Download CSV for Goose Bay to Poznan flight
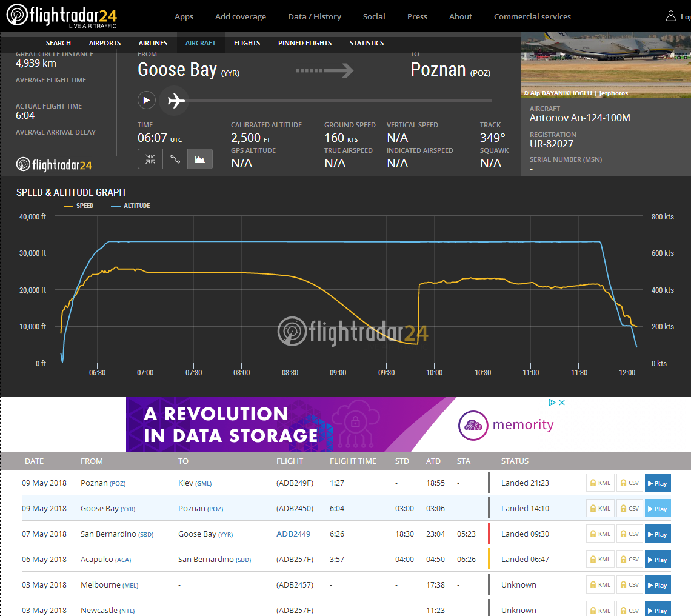This screenshot has height=616, width=691. 629,509
